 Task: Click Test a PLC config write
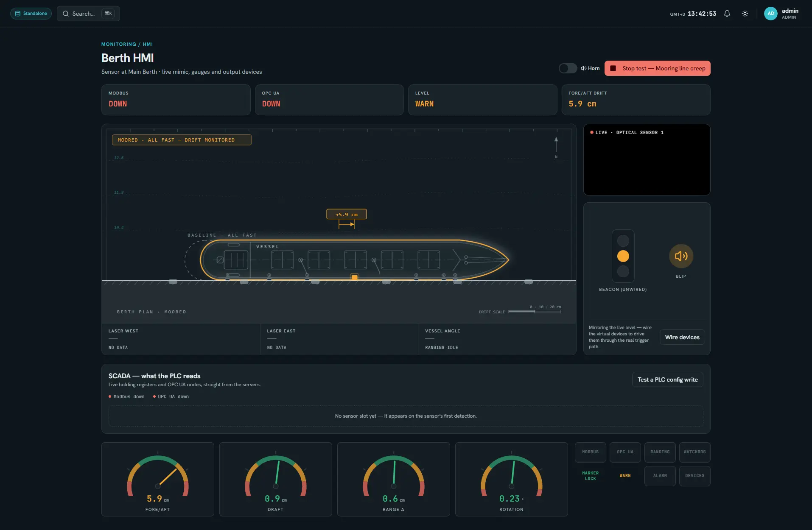[x=667, y=379]
